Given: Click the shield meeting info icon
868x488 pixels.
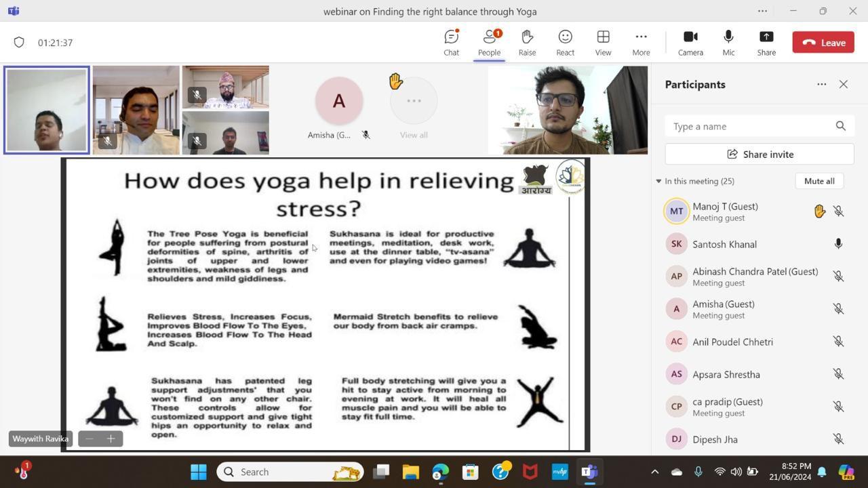Looking at the screenshot, I should (19, 43).
